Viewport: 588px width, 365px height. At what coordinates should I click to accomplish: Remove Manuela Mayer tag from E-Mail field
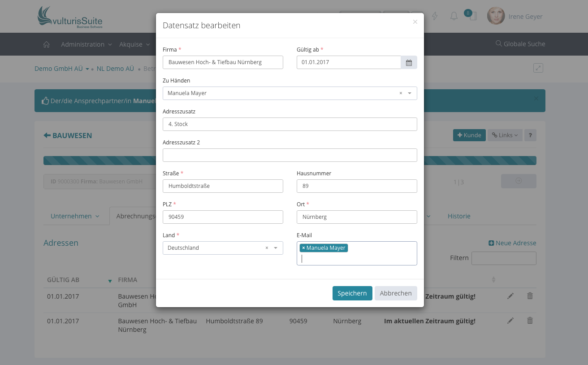(x=303, y=248)
